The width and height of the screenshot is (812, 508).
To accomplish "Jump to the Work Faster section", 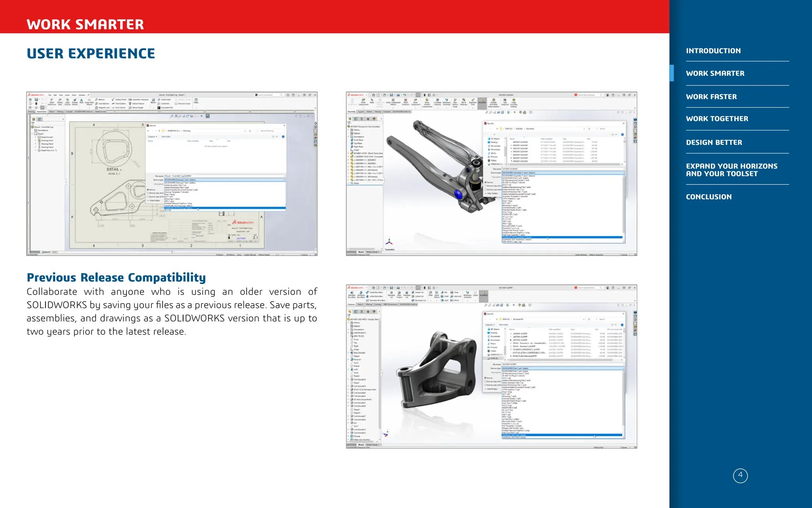I will tap(711, 97).
